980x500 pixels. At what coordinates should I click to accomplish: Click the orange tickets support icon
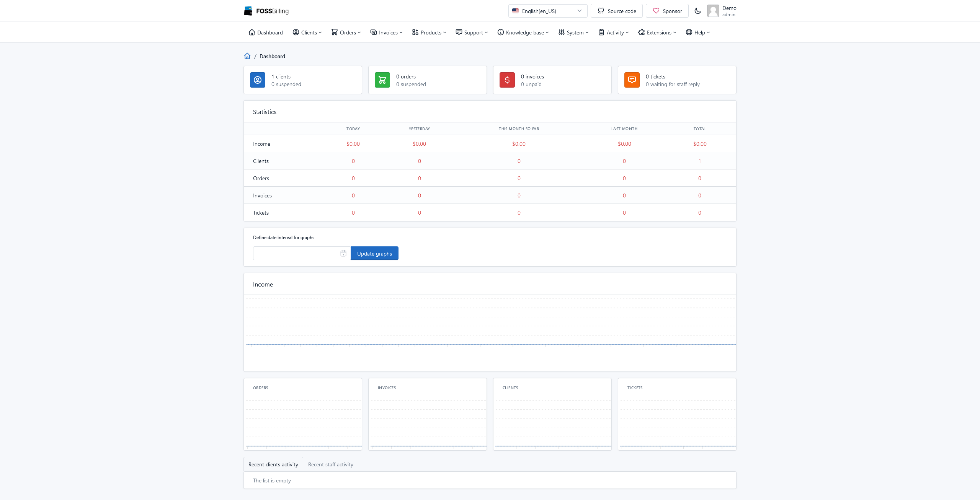point(632,80)
